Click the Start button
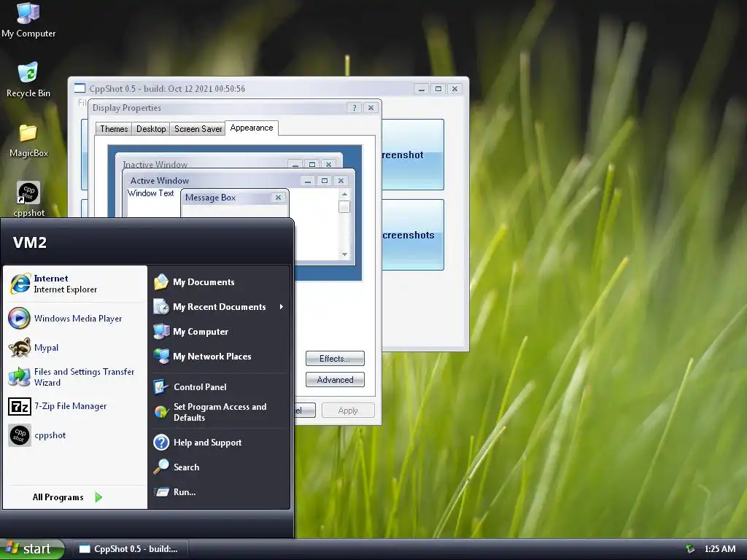 [x=31, y=549]
